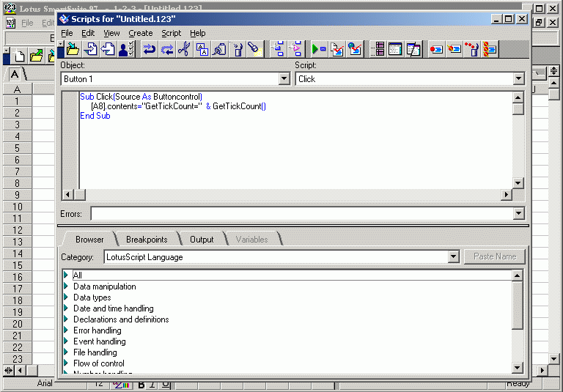The image size is (563, 392).
Task: Open the Object dropdown showing Button 1
Action: pos(284,79)
